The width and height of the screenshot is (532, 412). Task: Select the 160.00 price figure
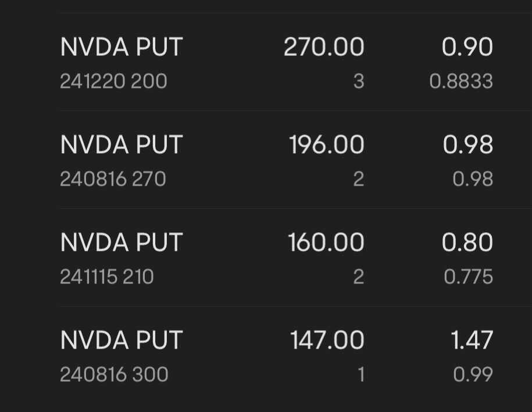click(326, 242)
